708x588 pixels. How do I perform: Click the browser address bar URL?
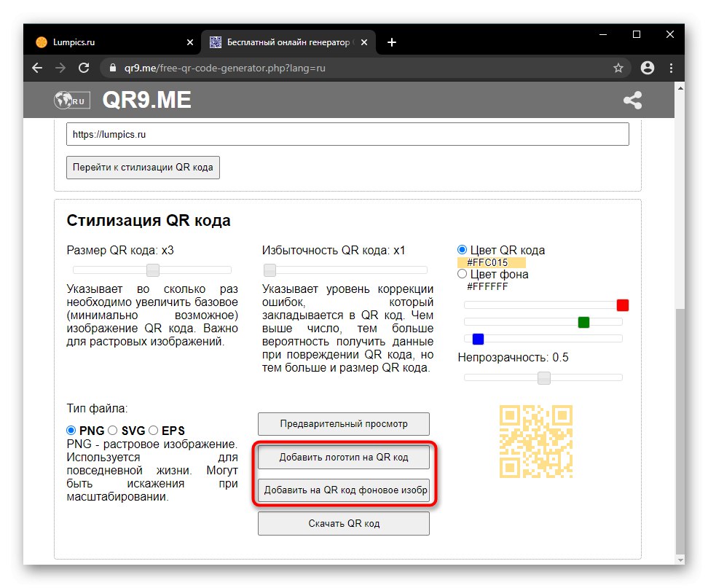(225, 68)
